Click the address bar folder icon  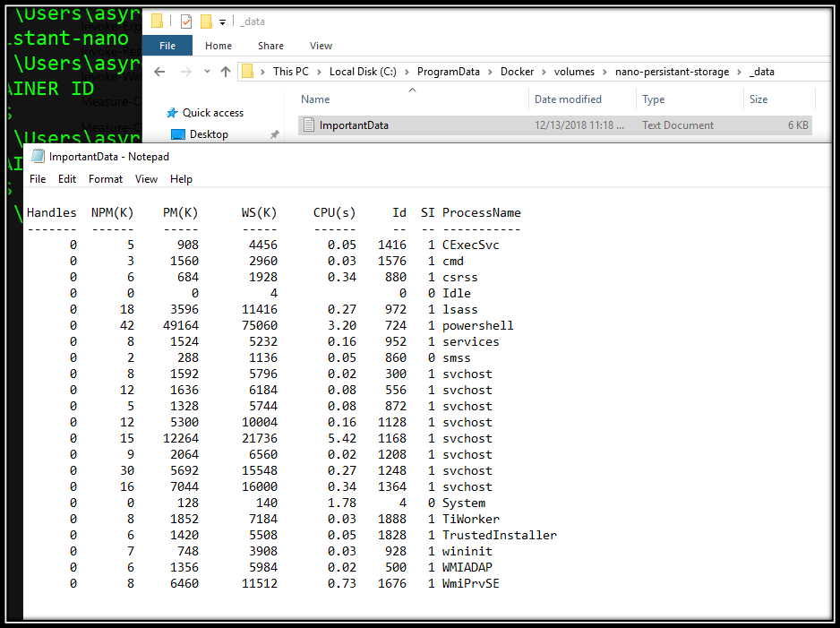pyautogui.click(x=247, y=72)
